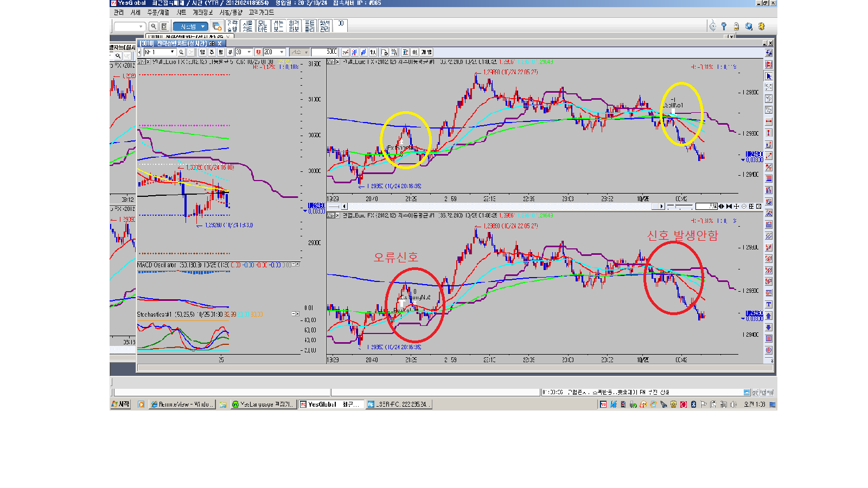Screen dimensions: 868x488
Task: Toggle the 분 (minute) period button
Action: 230,52
